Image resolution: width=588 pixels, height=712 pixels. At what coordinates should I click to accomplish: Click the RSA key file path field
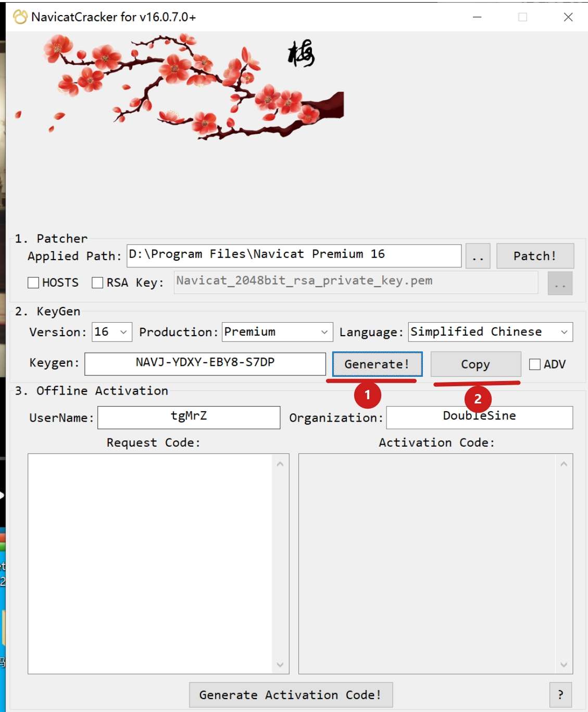[356, 282]
